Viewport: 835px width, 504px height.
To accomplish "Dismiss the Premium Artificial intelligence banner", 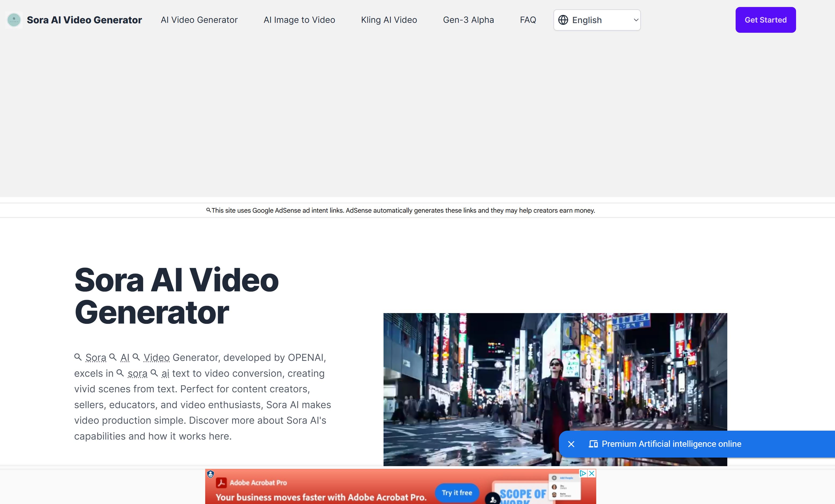I will pos(572,444).
